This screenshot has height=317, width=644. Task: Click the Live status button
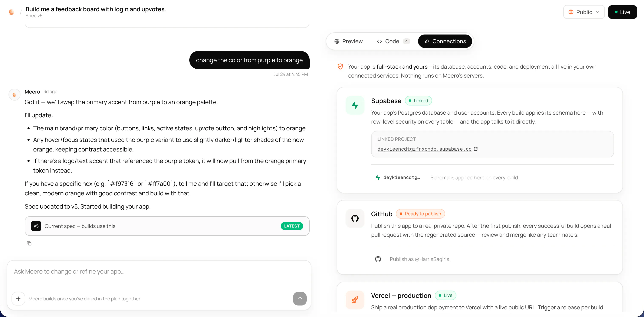click(x=622, y=12)
